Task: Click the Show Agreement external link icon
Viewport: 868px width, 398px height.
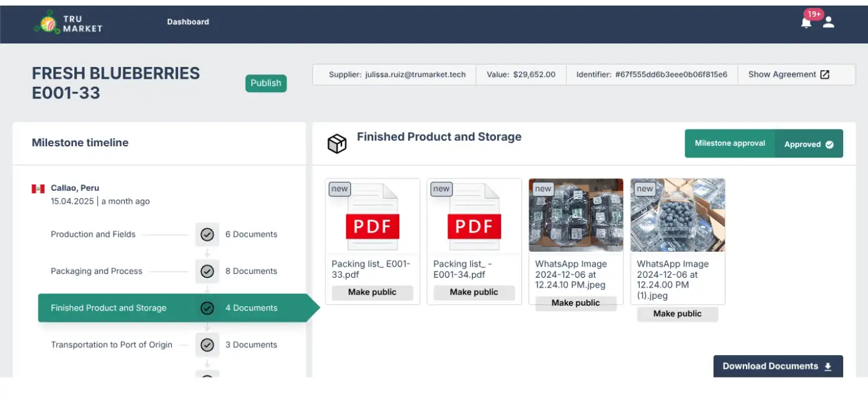Action: tap(825, 74)
